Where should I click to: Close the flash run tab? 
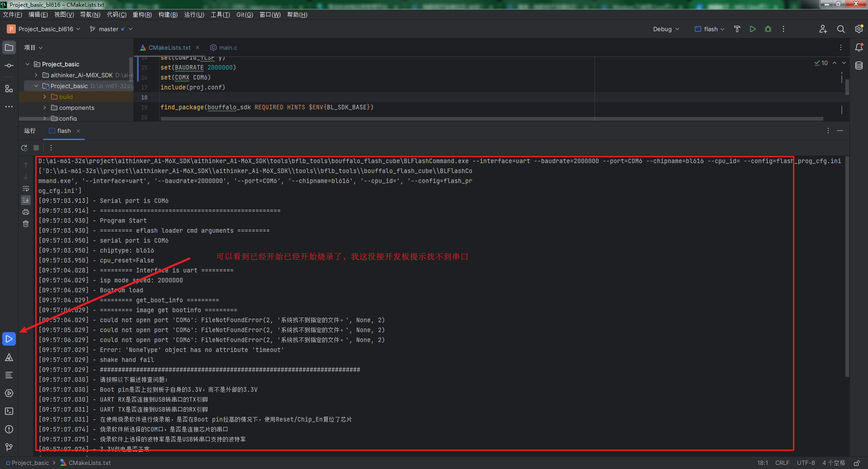[78, 131]
